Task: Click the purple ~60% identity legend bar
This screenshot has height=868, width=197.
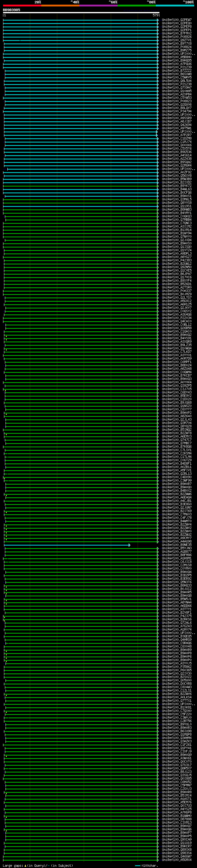Action: point(99,6)
